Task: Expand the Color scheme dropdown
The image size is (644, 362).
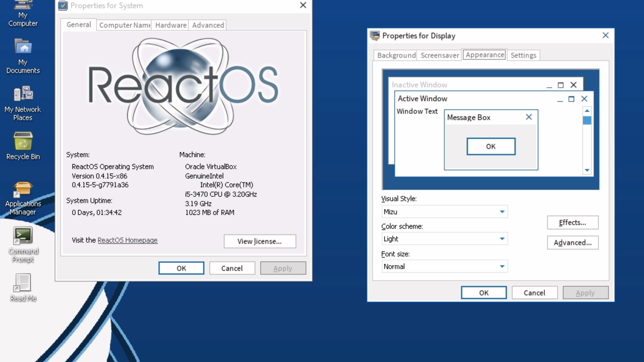Action: [502, 239]
